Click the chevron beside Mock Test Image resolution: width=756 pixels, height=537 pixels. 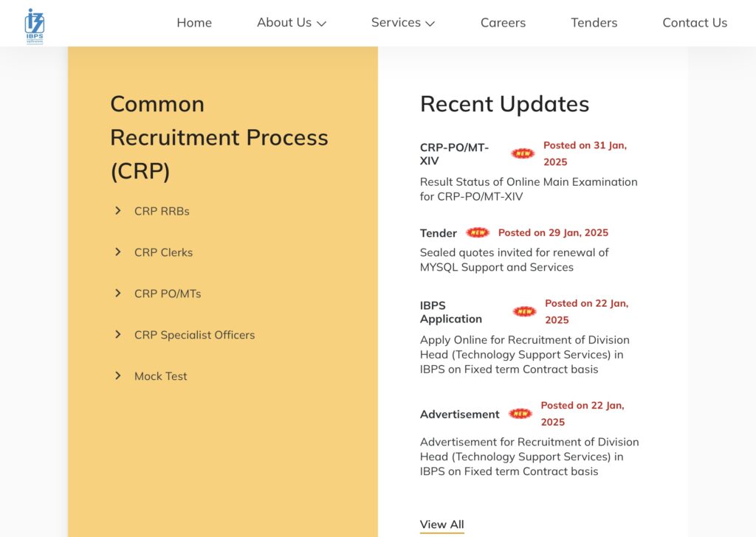(117, 375)
